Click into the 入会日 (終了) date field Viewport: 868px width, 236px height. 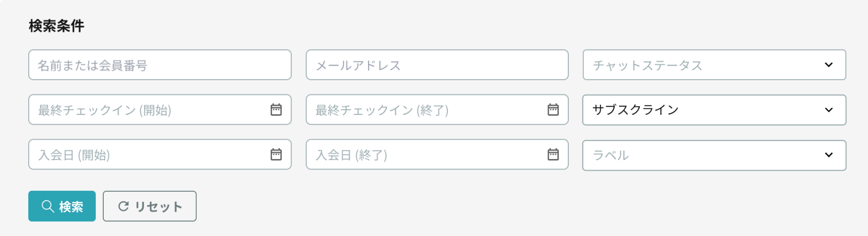422,155
